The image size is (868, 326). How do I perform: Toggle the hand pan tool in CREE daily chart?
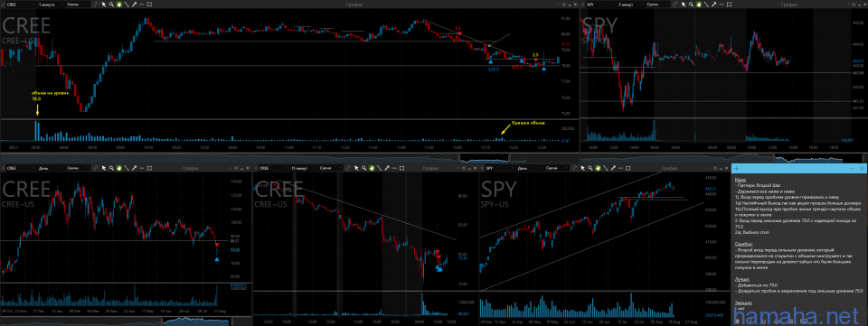tap(119, 167)
